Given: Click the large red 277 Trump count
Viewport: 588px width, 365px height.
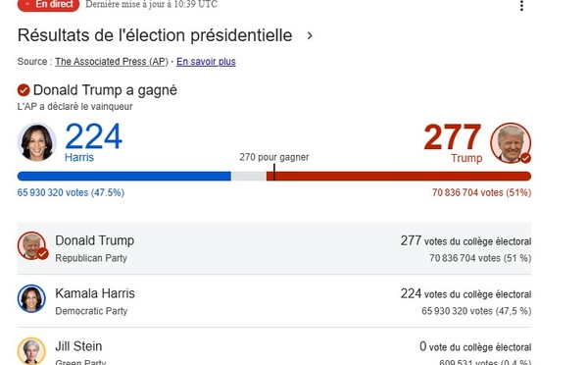Looking at the screenshot, I should click(453, 137).
